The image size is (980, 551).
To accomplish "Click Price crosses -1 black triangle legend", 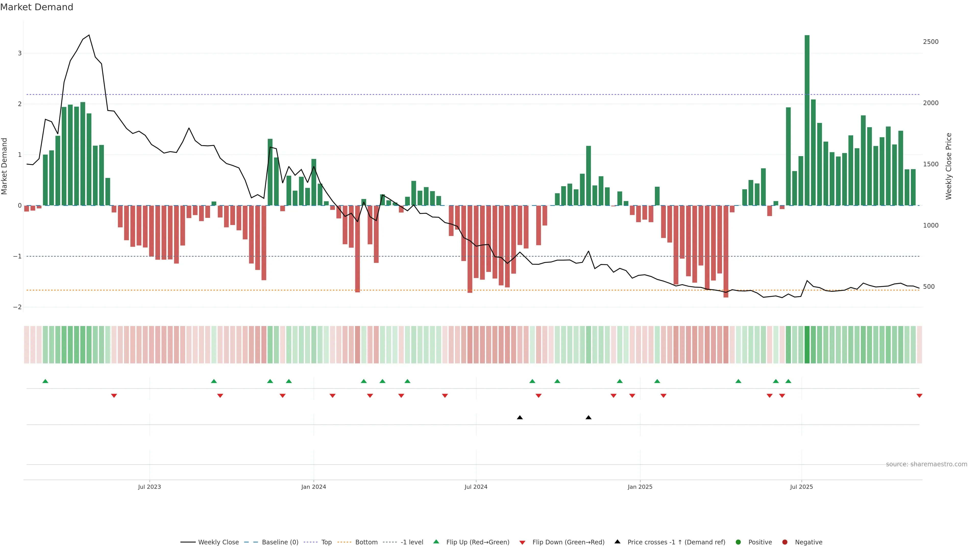I will [617, 542].
